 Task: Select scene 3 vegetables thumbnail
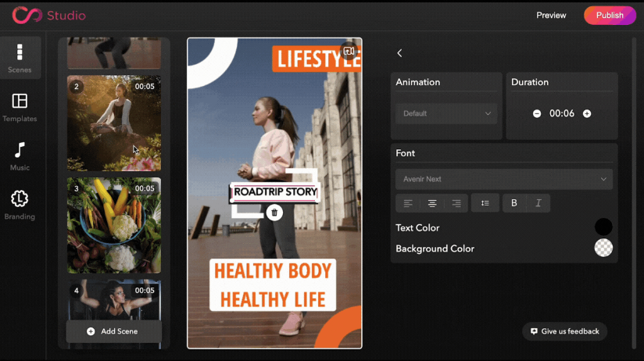tap(114, 225)
